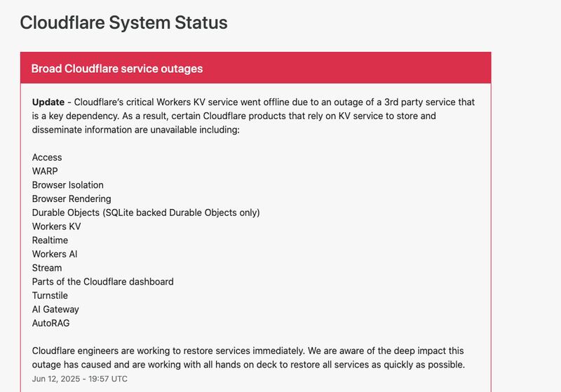The image size is (561, 392).
Task: Open the Broad Cloudflare service outages incident
Action: pyautogui.click(x=117, y=69)
